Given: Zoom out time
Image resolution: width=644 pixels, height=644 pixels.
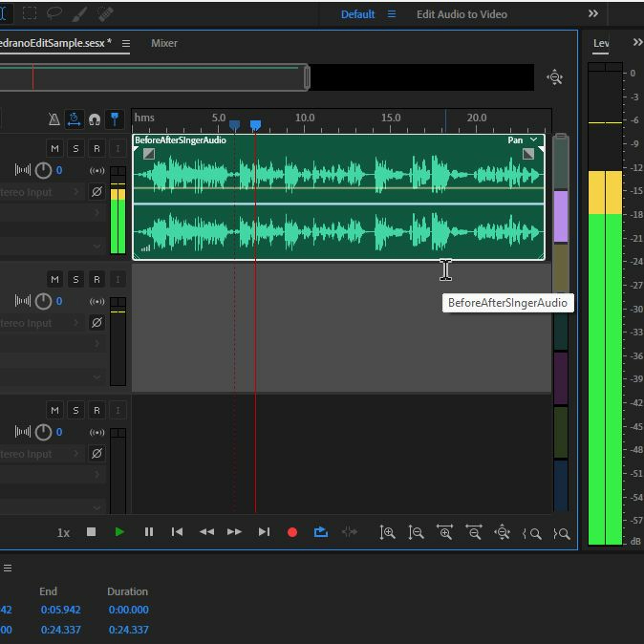Looking at the screenshot, I should [474, 532].
